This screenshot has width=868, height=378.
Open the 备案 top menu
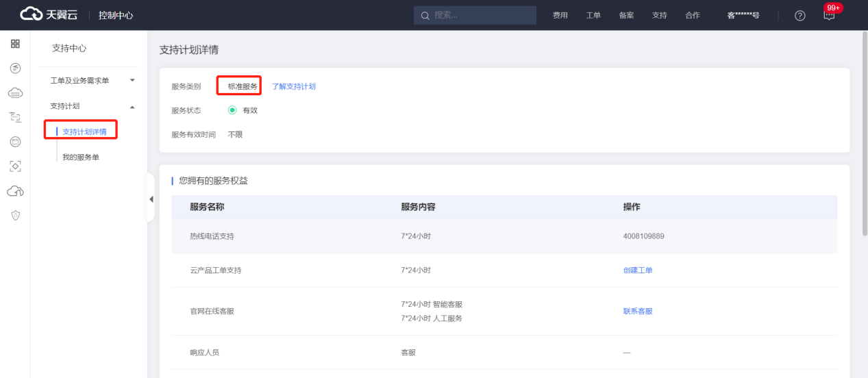pyautogui.click(x=626, y=16)
